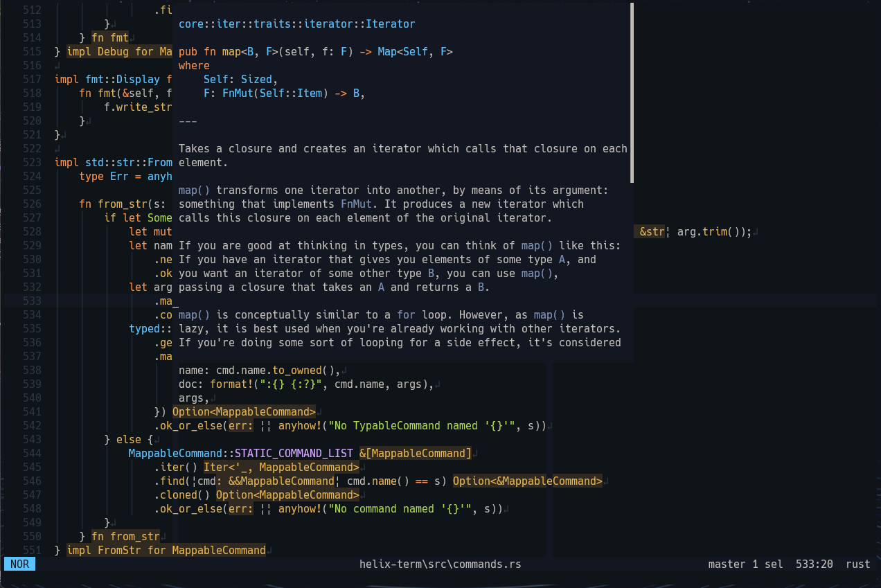Click the 'F: FnMut(Self::Item) -> B,' bound

pyautogui.click(x=285, y=93)
